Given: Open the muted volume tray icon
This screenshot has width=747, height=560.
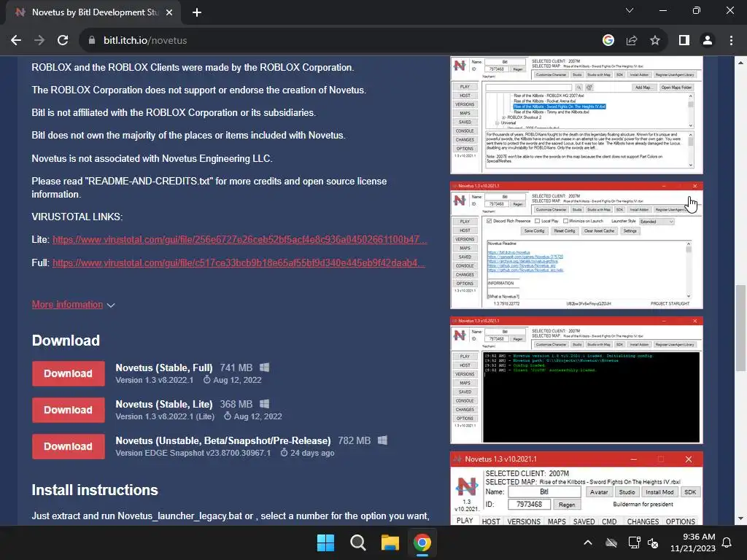Looking at the screenshot, I should coord(653,542).
